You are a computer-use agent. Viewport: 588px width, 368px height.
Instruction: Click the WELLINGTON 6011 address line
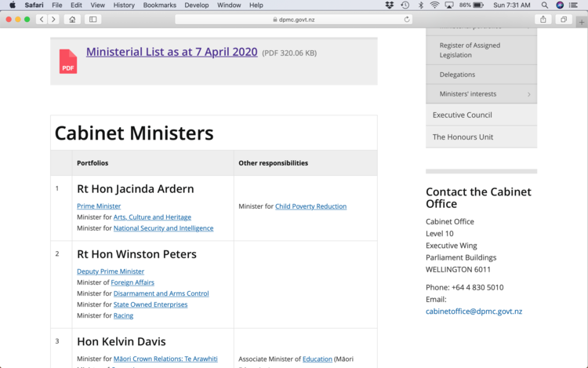point(458,269)
